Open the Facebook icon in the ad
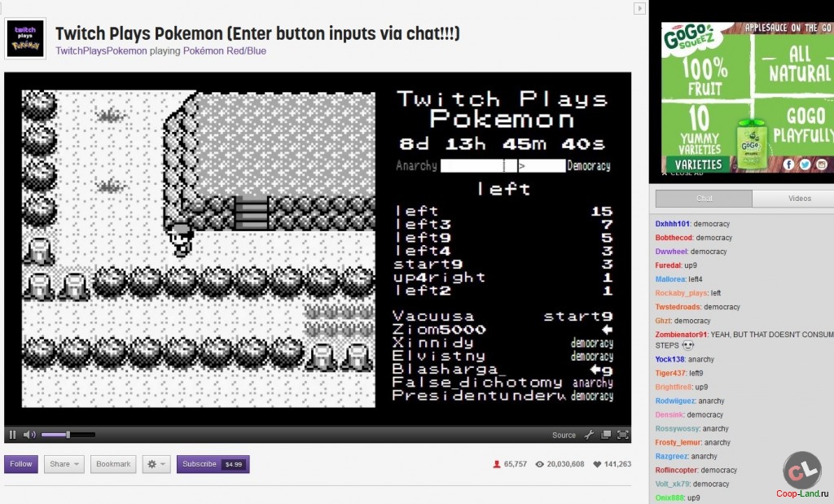 click(788, 164)
